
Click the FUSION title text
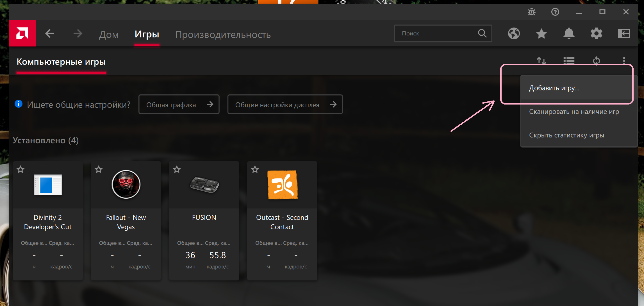pyautogui.click(x=204, y=217)
